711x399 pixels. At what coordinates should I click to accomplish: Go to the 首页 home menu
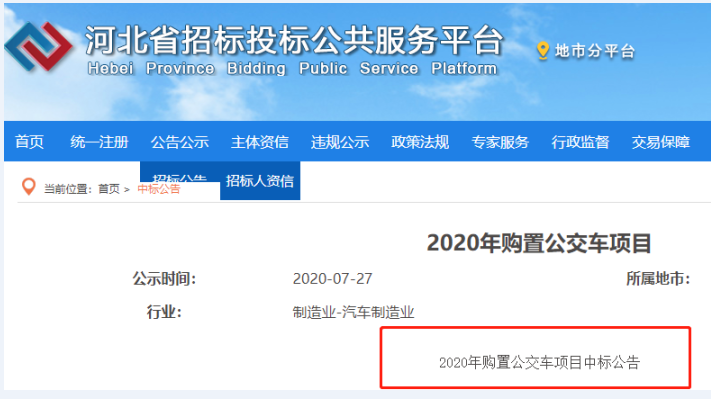point(29,141)
